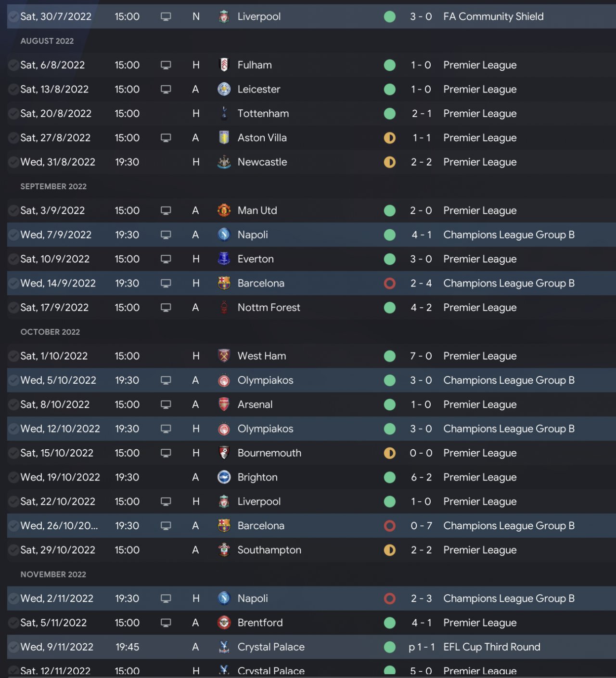Image resolution: width=616 pixels, height=678 pixels.
Task: Click TV icon on the Aston Villa fixture
Action: (x=166, y=138)
